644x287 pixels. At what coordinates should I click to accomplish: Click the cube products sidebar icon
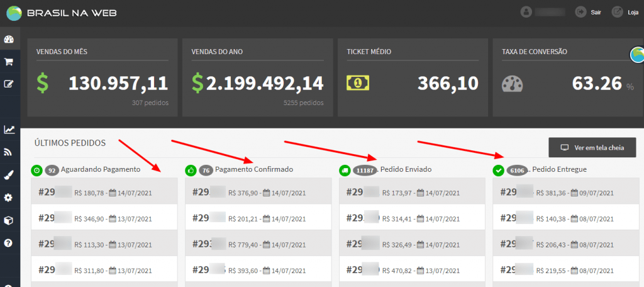[x=9, y=220]
